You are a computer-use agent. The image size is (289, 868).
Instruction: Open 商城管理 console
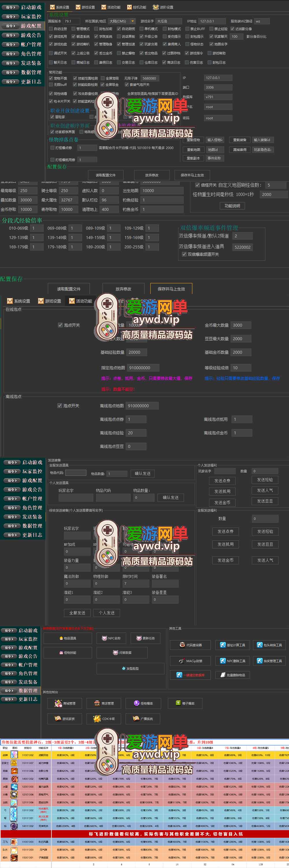pos(66,703)
